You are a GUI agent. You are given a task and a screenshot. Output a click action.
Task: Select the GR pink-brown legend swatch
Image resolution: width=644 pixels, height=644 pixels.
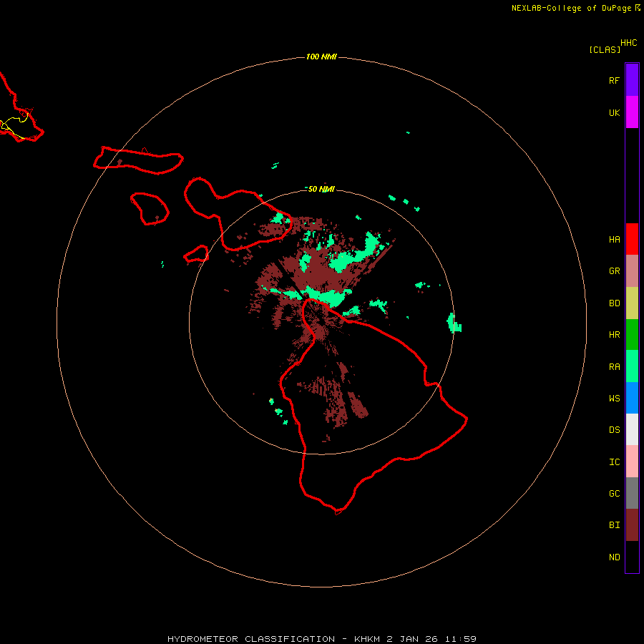tap(632, 271)
